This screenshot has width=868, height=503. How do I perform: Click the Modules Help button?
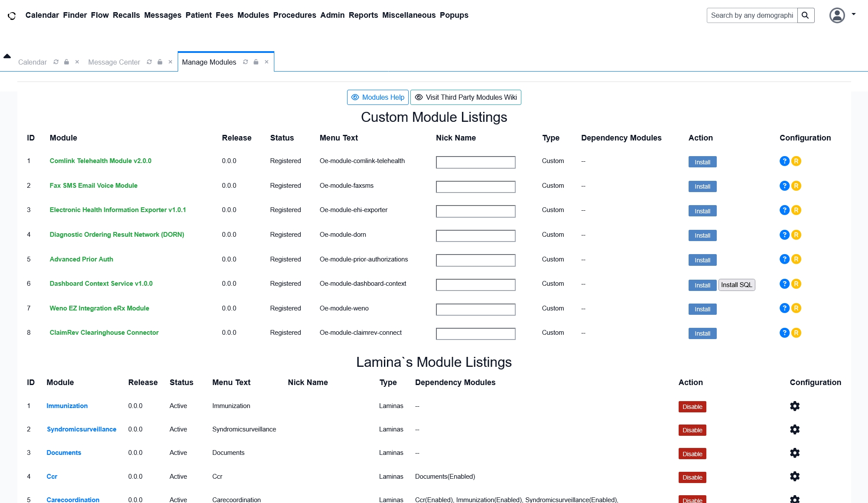(377, 97)
